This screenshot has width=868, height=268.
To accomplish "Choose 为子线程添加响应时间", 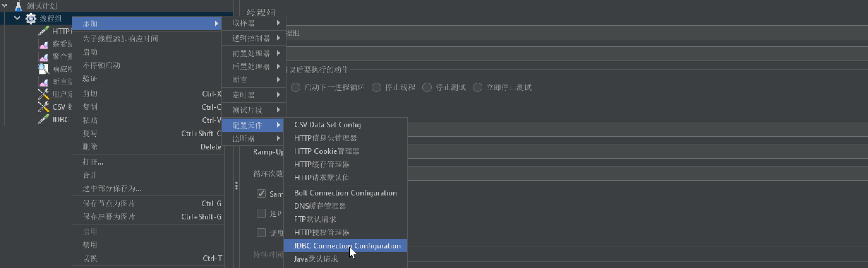I will 148,39.
